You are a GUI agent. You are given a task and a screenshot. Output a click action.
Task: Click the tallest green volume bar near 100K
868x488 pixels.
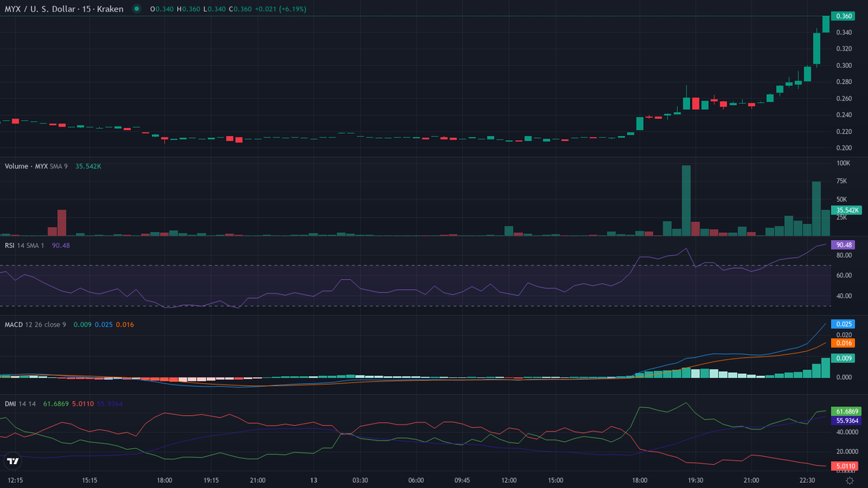point(686,200)
